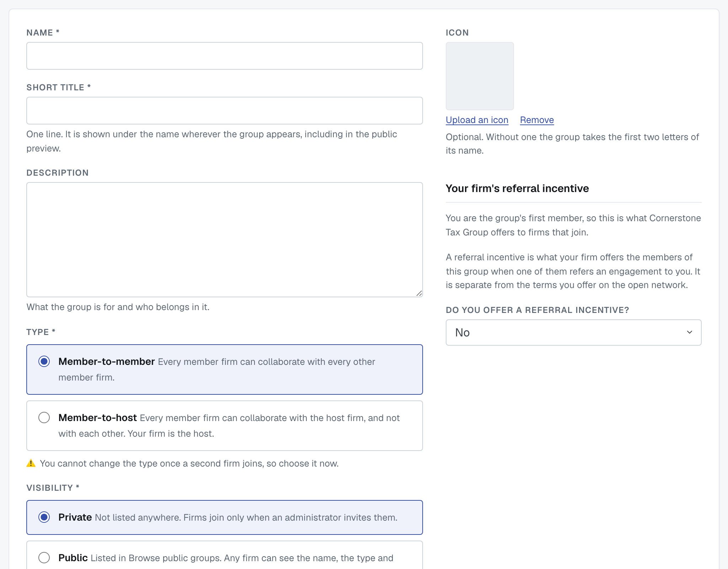Choose the Member-to-host radio option
This screenshot has height=569, width=728.
[x=44, y=418]
